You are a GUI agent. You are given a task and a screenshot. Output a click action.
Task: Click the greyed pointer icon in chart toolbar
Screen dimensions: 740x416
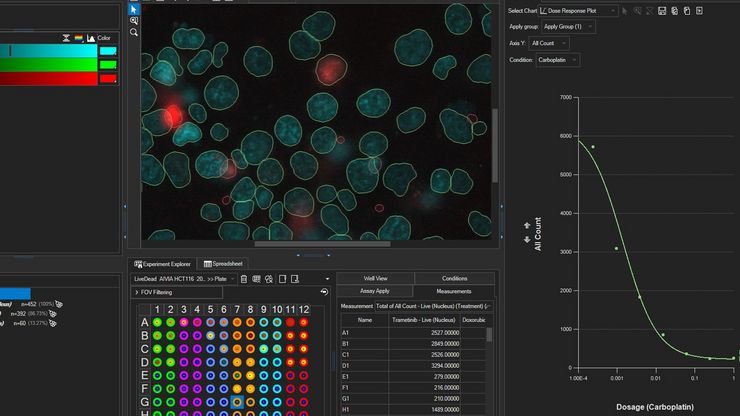[x=625, y=10]
